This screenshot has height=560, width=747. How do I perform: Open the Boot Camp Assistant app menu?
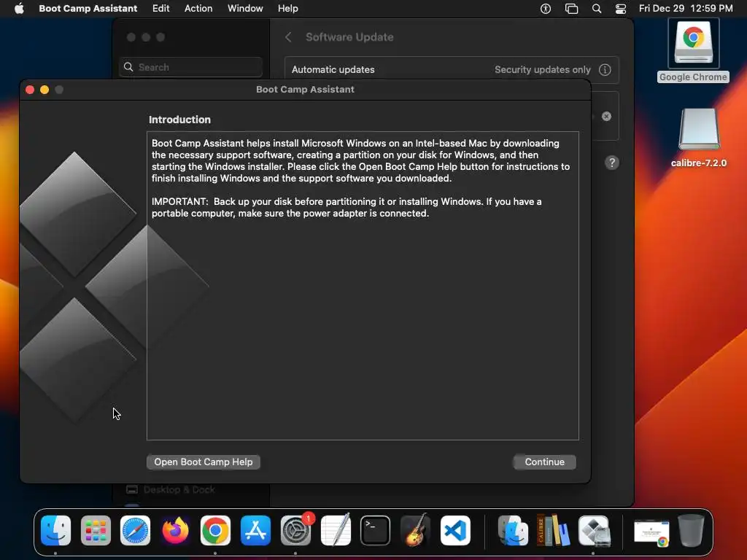[x=88, y=9]
